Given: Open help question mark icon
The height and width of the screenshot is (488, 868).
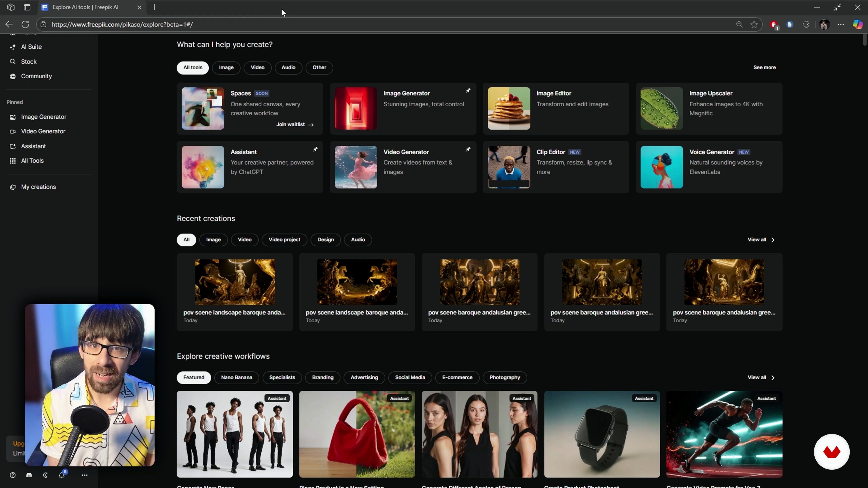Looking at the screenshot, I should [13, 475].
